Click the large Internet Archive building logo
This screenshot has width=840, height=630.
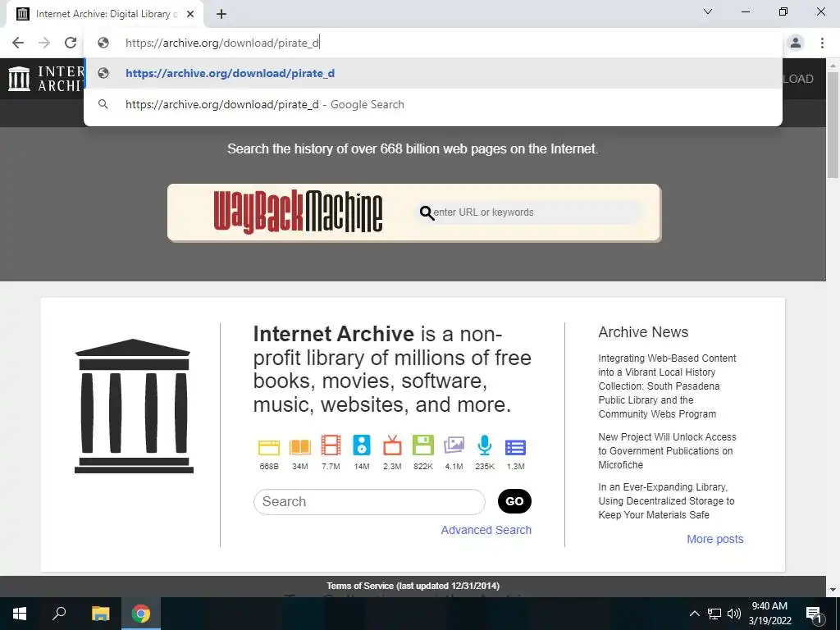pyautogui.click(x=134, y=405)
